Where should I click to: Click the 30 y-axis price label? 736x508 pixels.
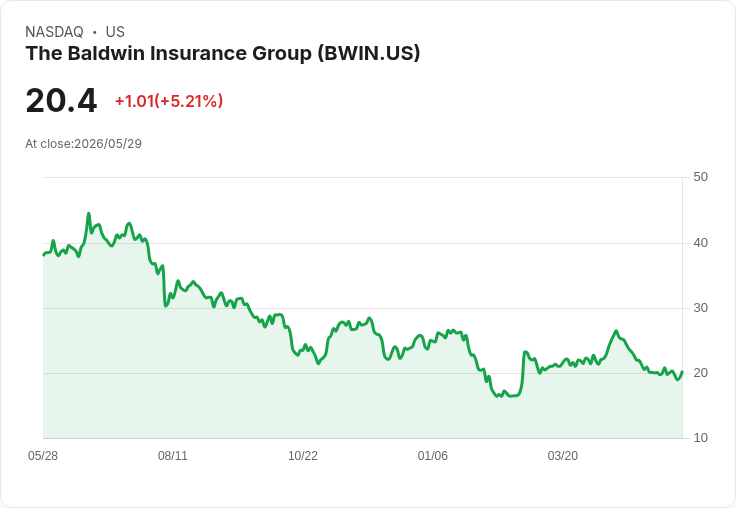pos(700,308)
